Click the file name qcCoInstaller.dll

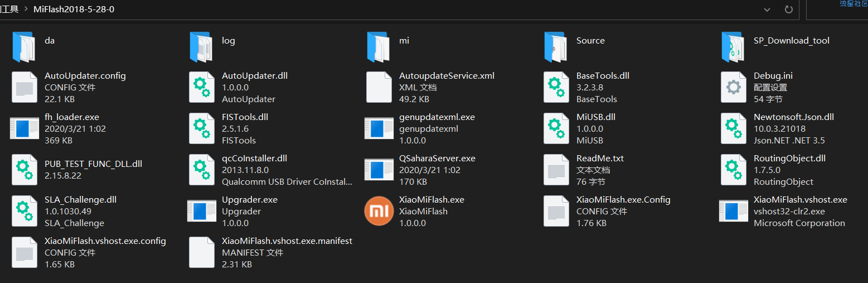[254, 159]
